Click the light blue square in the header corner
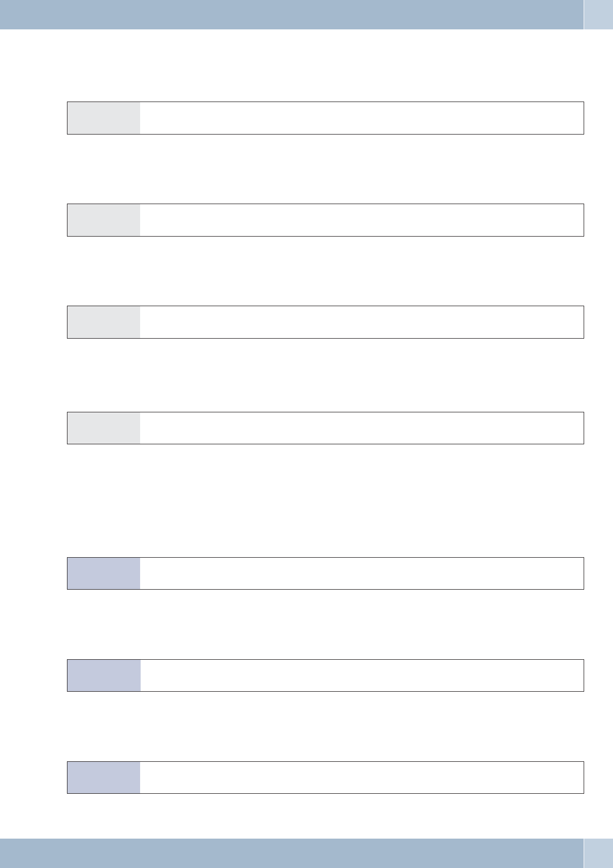Viewport: 613px width, 868px height. pyautogui.click(x=599, y=14)
